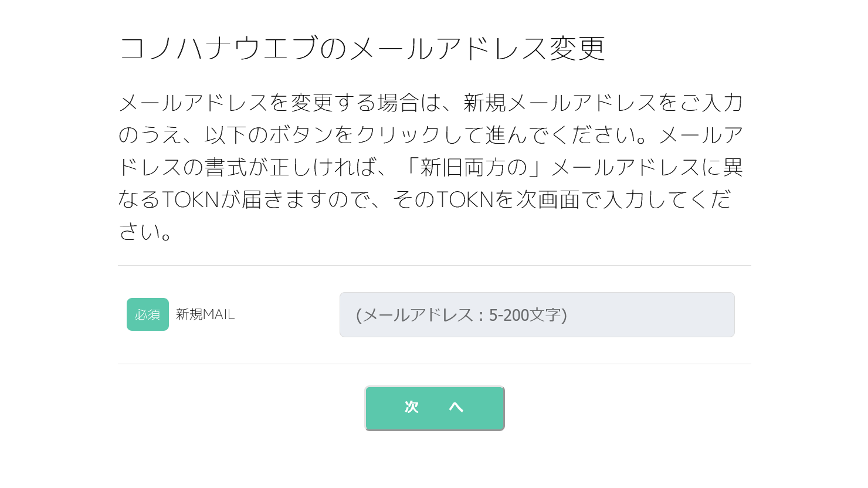Screen dimensions: 868x488
Task: Click the 新規MAIL field label
Action: (205, 314)
